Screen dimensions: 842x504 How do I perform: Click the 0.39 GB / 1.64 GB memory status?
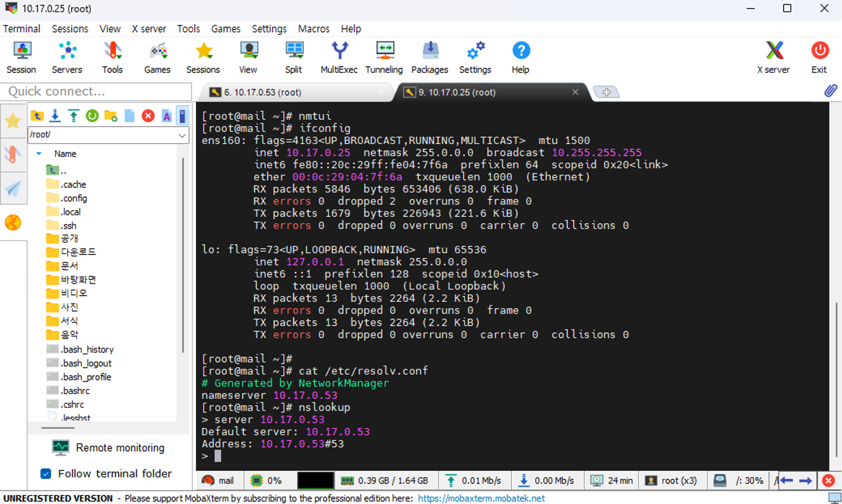point(384,480)
